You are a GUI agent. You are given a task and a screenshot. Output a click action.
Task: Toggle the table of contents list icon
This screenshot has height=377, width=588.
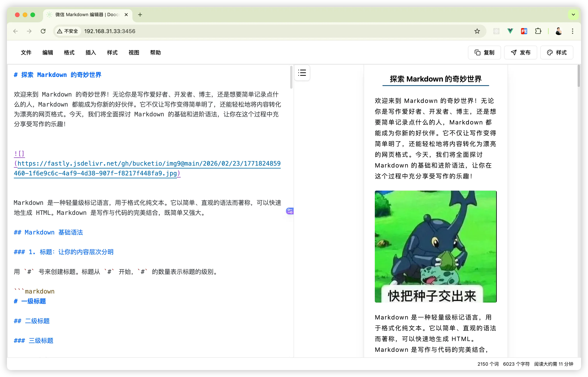click(302, 73)
